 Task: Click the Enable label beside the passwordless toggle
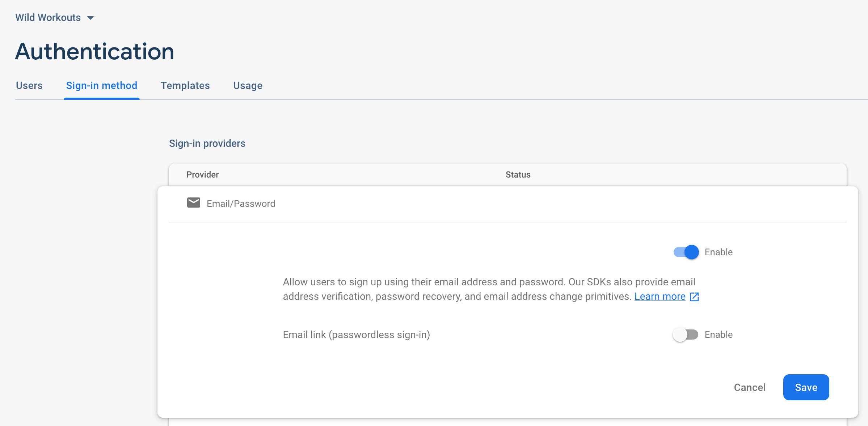coord(719,335)
